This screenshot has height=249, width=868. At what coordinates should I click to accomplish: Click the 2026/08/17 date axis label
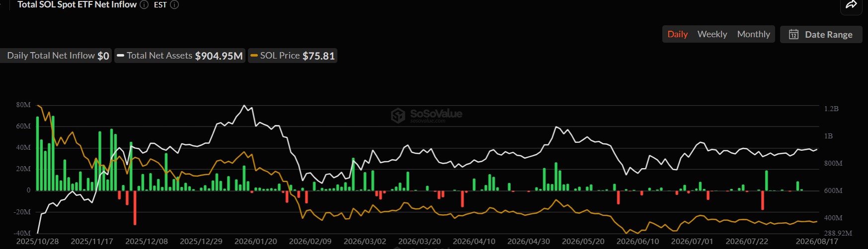coord(817,242)
